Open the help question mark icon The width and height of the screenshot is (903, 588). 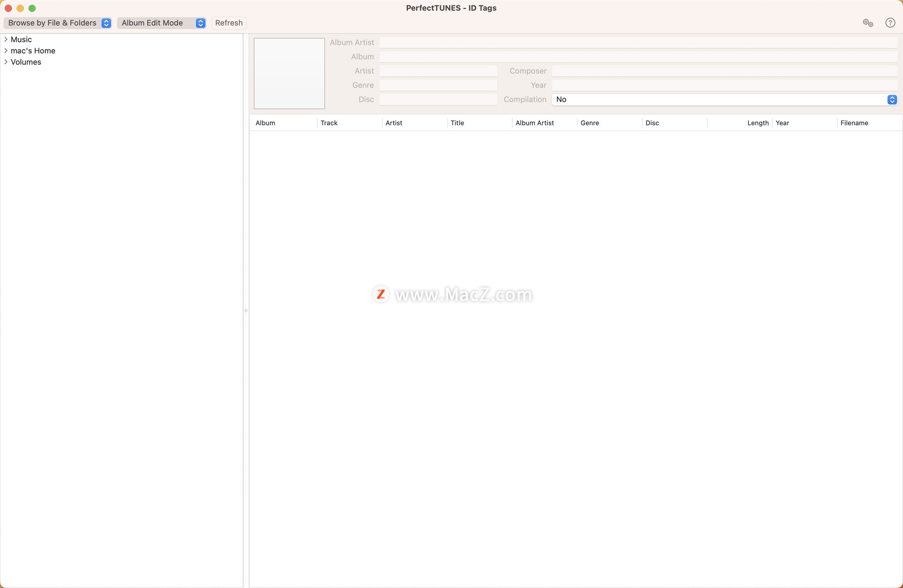pos(890,23)
